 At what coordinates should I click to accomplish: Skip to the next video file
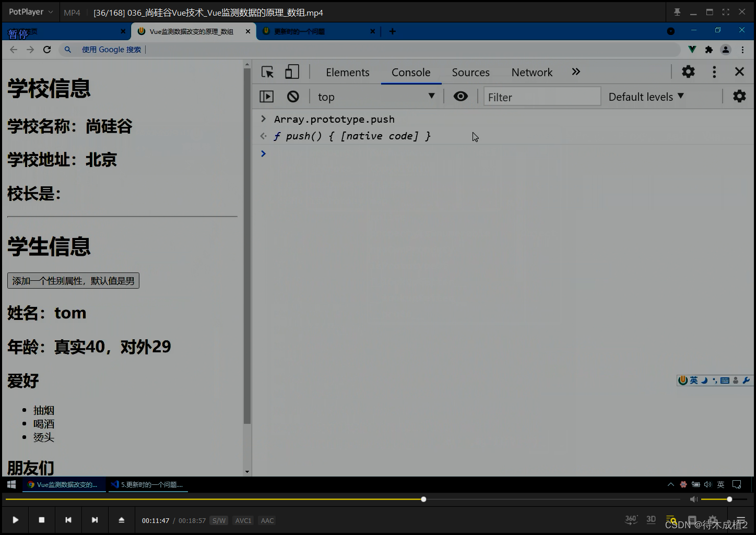tap(95, 520)
